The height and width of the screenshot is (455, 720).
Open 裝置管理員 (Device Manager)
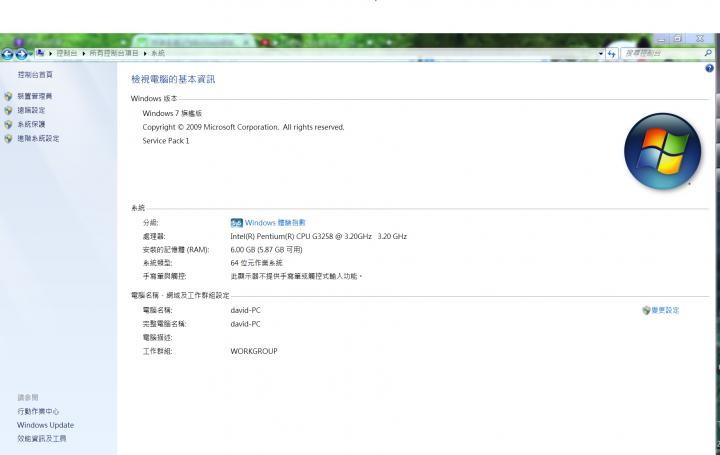(x=35, y=96)
